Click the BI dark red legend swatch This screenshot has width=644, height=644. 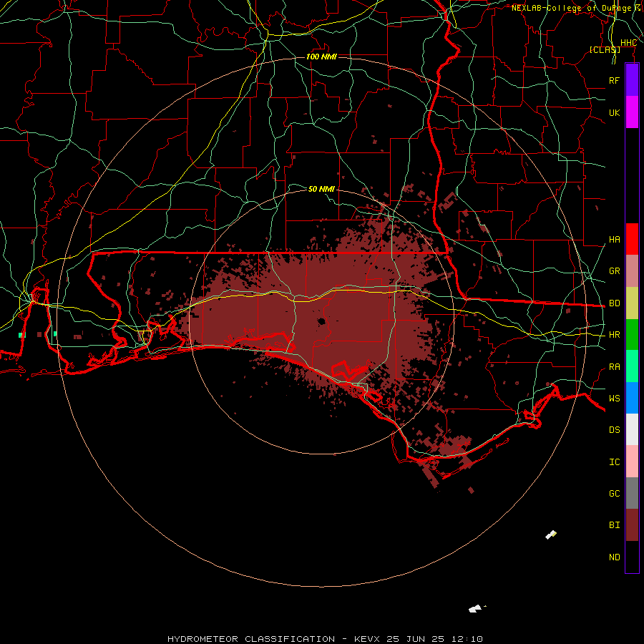[x=632, y=525]
